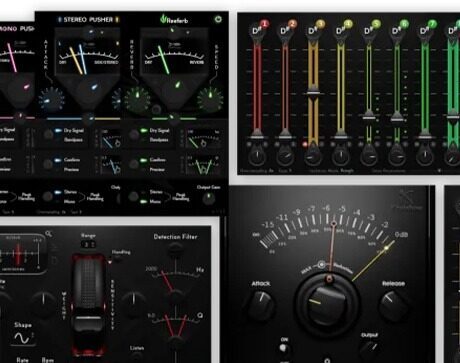Viewport: 460px width, 363px height.
Task: Toggle green Mono switch in Reeferb
Action: pos(144,202)
